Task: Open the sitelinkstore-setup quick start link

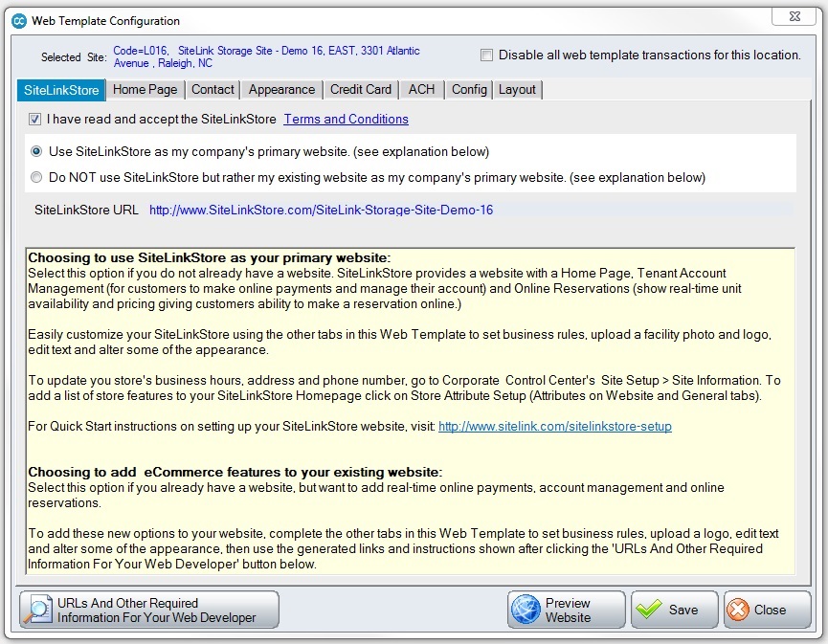Action: click(555, 427)
